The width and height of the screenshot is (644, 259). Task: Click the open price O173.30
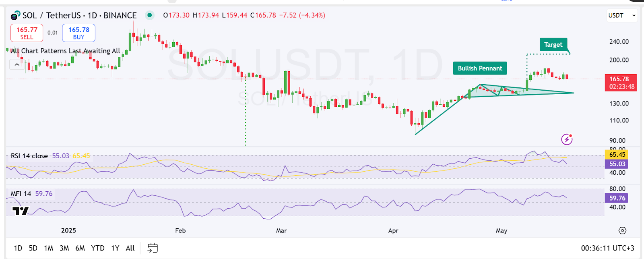tap(176, 15)
